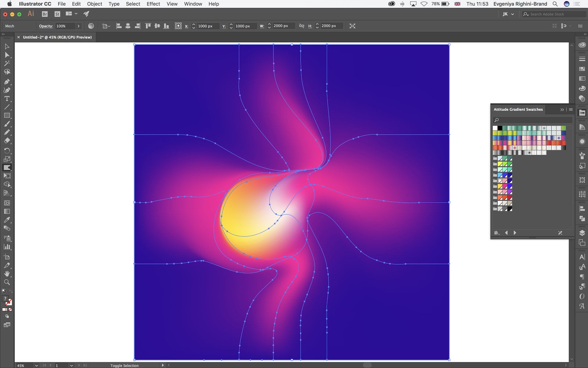The height and width of the screenshot is (368, 588).
Task: Pick the Zoom tool in toolbox
Action: 7,282
